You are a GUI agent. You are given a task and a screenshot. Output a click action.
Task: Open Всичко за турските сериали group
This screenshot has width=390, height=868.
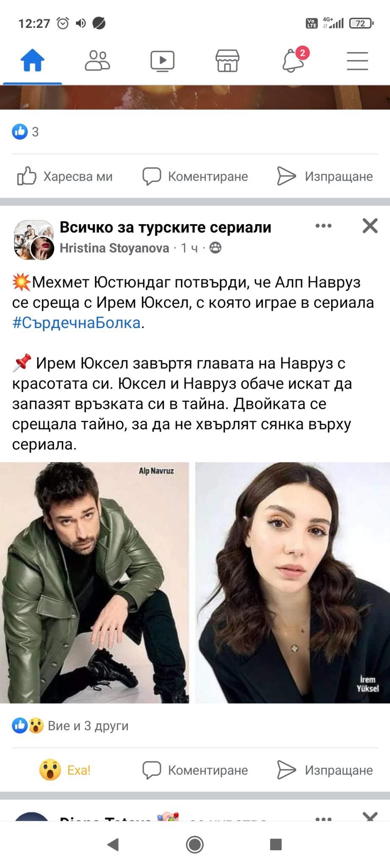166,227
